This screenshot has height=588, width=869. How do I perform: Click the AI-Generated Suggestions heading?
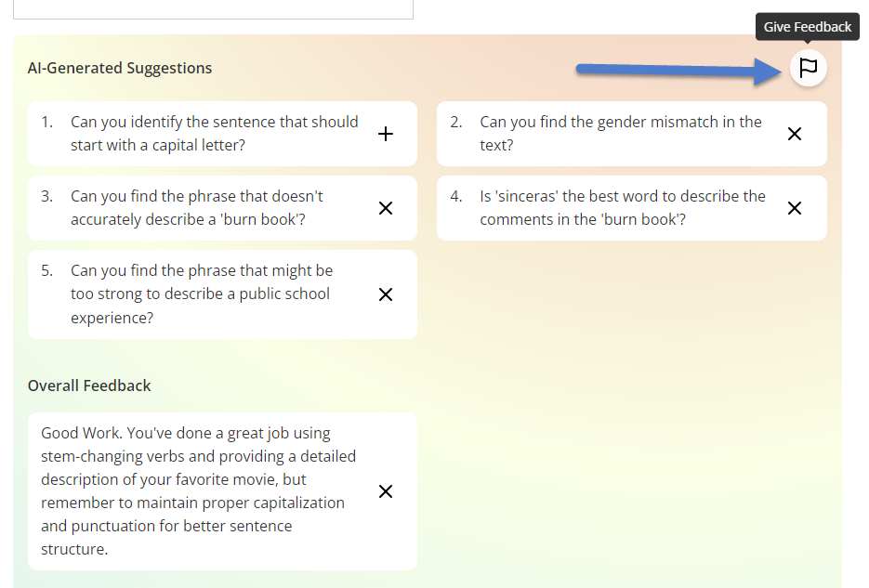pos(120,68)
